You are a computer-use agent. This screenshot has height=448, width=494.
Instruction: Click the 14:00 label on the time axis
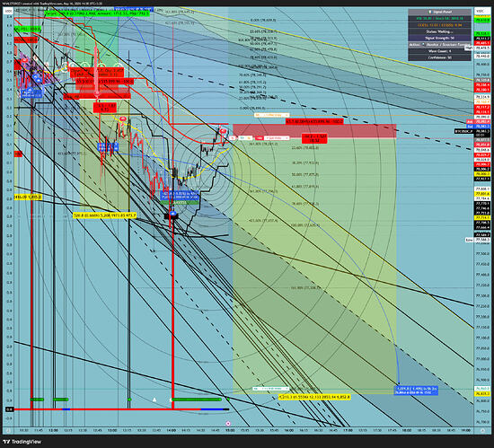(171, 430)
